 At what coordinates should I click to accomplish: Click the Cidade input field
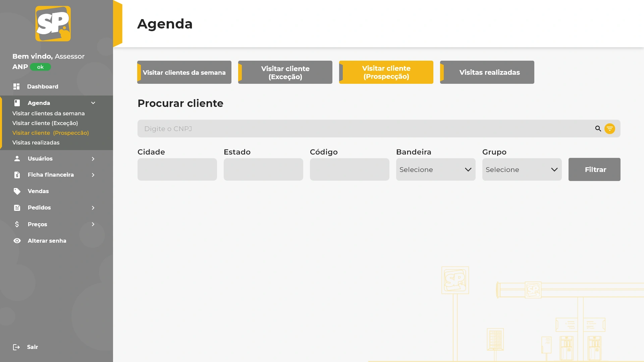[x=177, y=170]
